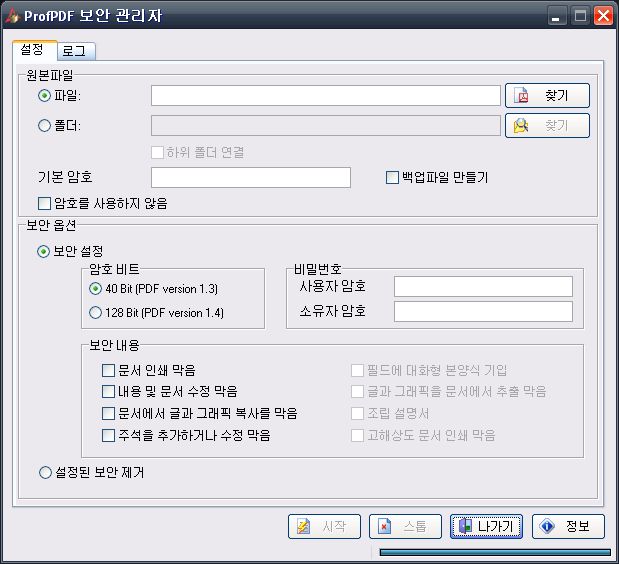Click the 나가기 exit button

click(x=486, y=527)
